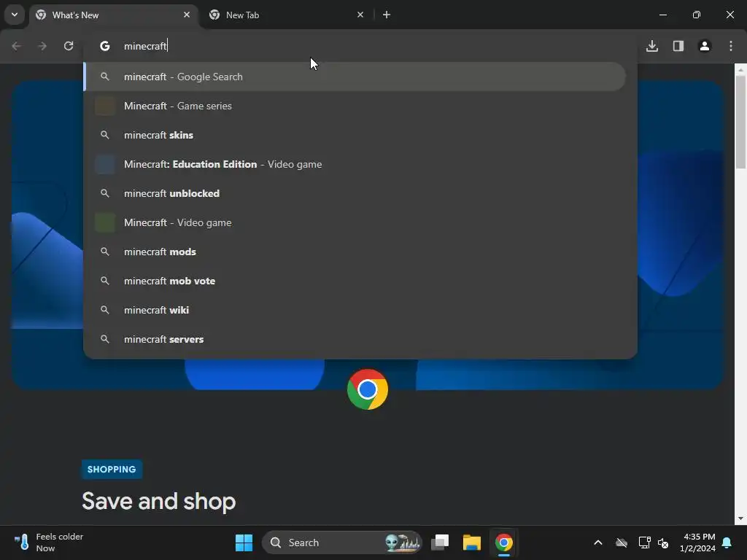Click the cloud sync tray icon

pos(622,542)
